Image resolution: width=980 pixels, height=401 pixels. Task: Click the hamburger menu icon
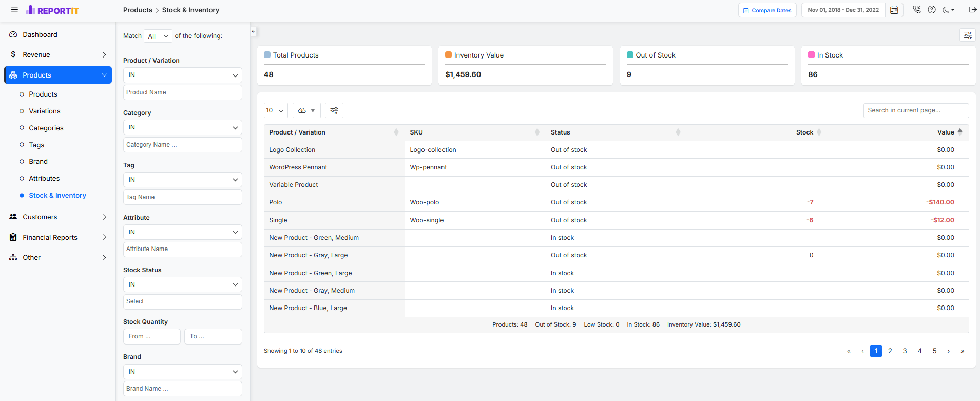point(14,10)
